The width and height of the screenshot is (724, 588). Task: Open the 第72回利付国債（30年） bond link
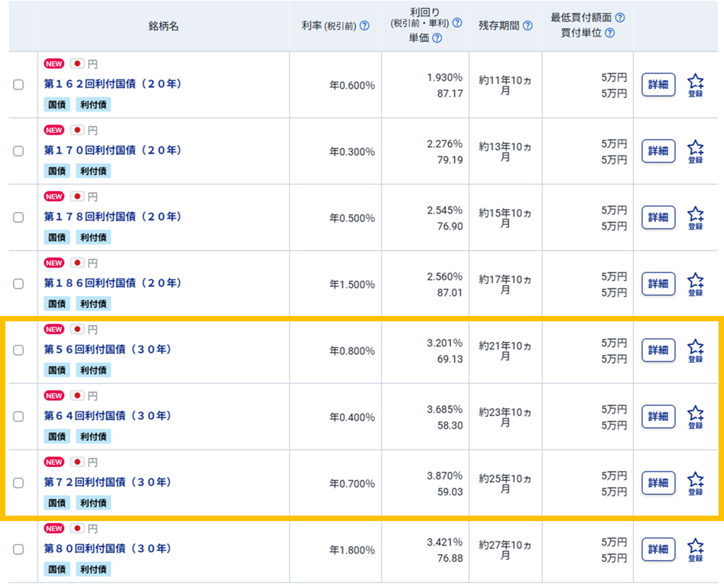(x=107, y=482)
